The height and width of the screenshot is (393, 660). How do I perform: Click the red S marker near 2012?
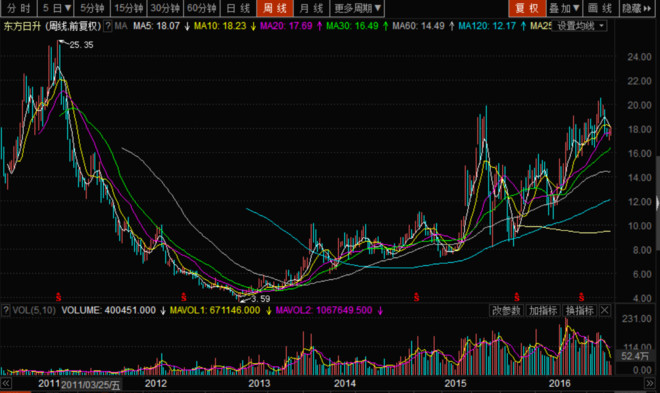[184, 297]
